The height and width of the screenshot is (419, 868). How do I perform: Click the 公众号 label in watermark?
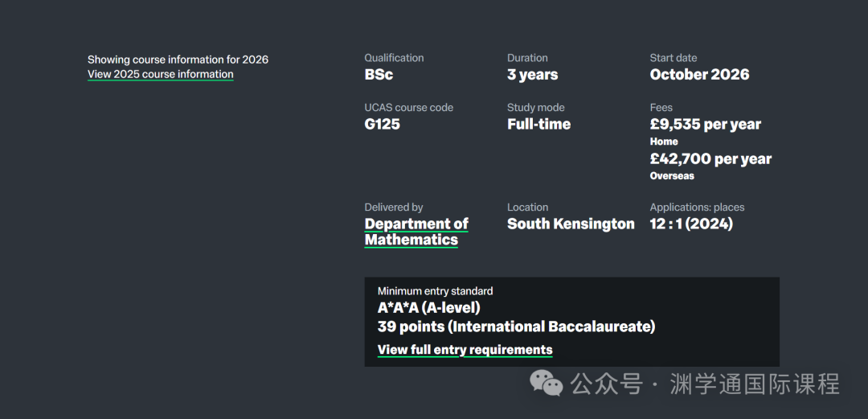607,384
